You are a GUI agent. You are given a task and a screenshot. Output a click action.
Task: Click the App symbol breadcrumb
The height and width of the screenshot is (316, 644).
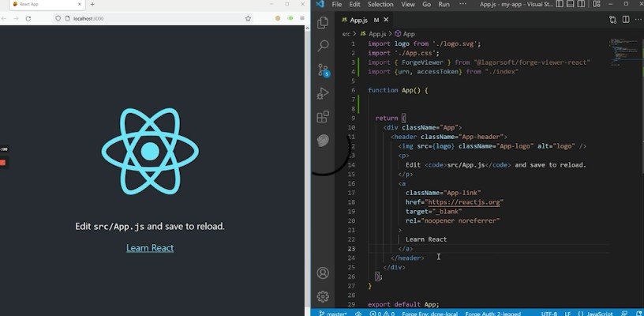point(405,34)
